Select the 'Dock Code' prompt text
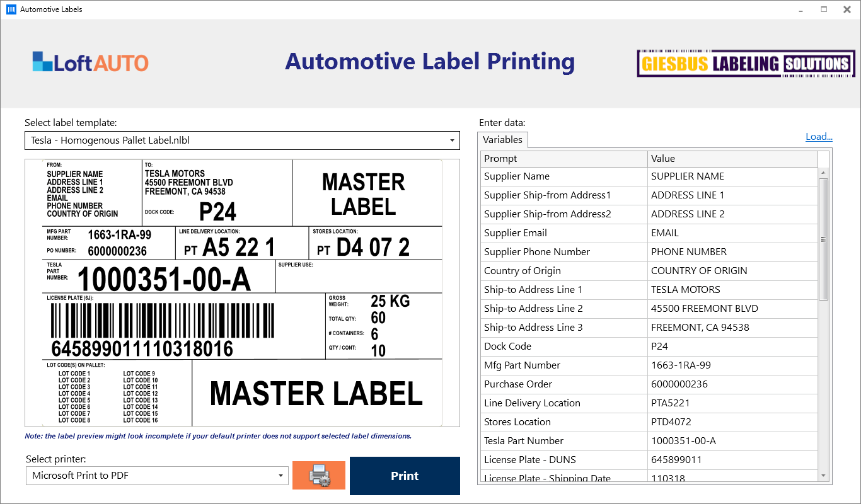 click(x=507, y=346)
